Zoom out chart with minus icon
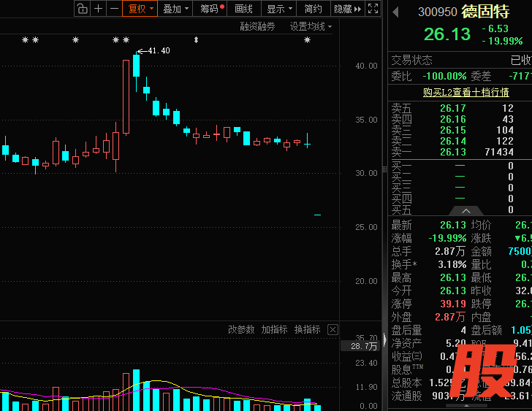Image resolution: width=532 pixels, height=411 pixels. point(114,9)
